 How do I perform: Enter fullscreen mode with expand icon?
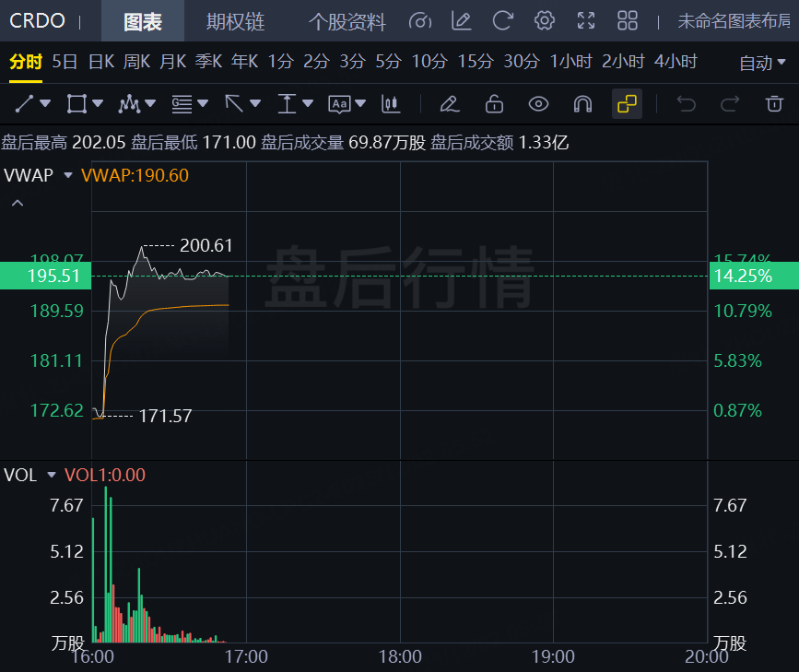586,20
